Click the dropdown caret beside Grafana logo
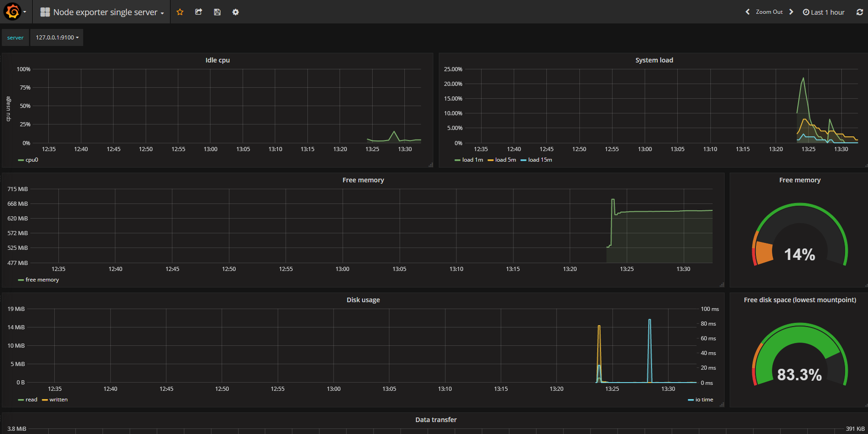The height and width of the screenshot is (434, 868). [24, 12]
